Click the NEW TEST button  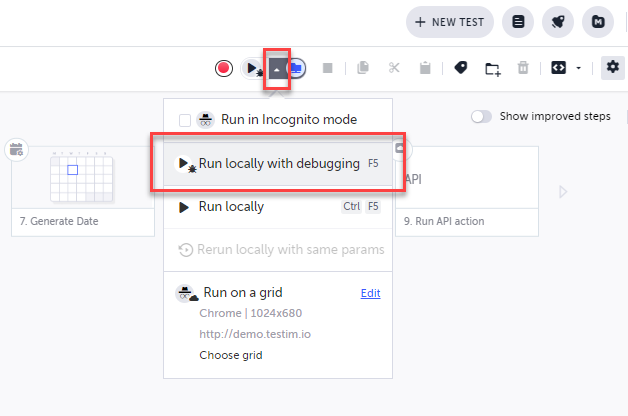pyautogui.click(x=450, y=22)
